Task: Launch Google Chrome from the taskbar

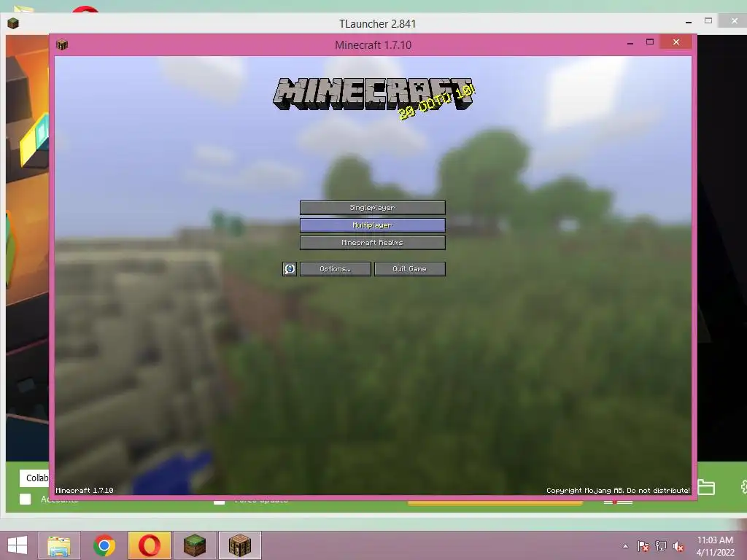Action: 104,545
